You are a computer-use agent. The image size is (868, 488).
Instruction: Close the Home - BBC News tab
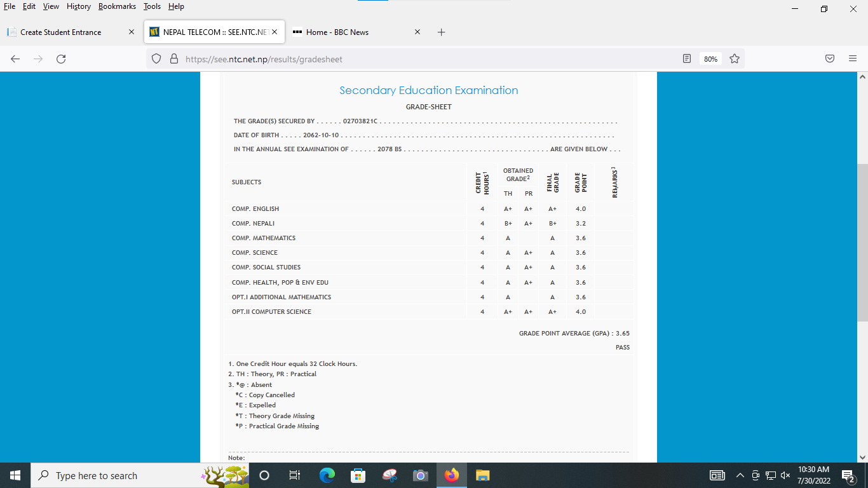[x=417, y=32]
